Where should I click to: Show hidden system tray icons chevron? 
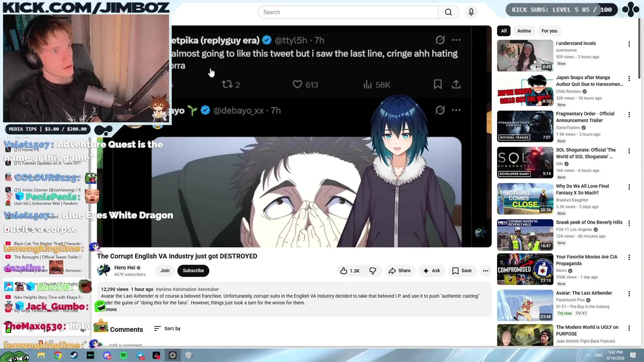pos(589,355)
